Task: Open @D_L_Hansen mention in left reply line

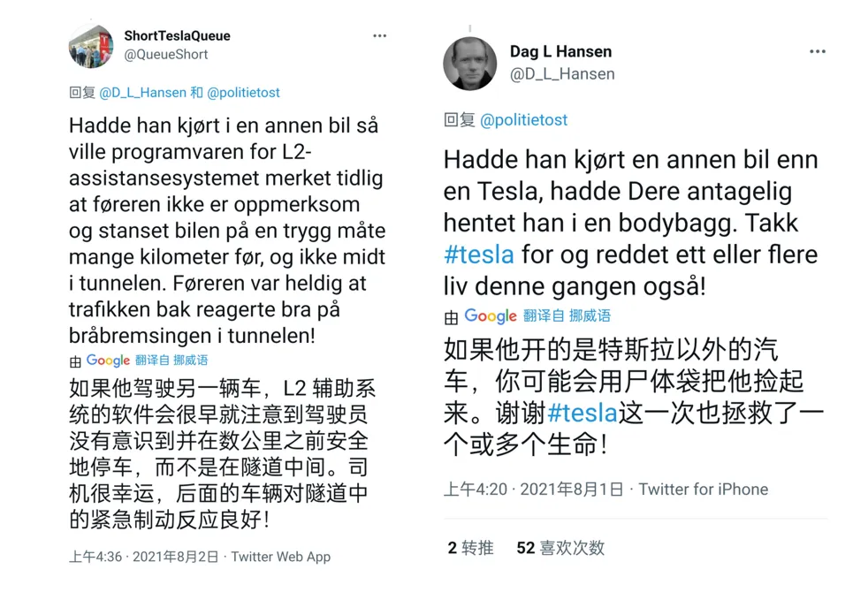Action: pos(143,93)
